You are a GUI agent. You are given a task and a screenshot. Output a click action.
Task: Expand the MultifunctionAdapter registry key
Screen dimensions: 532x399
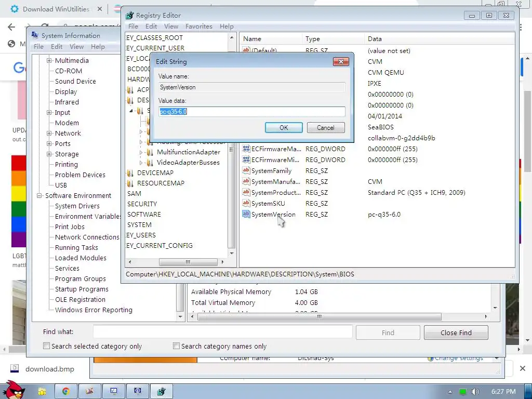[141, 152]
